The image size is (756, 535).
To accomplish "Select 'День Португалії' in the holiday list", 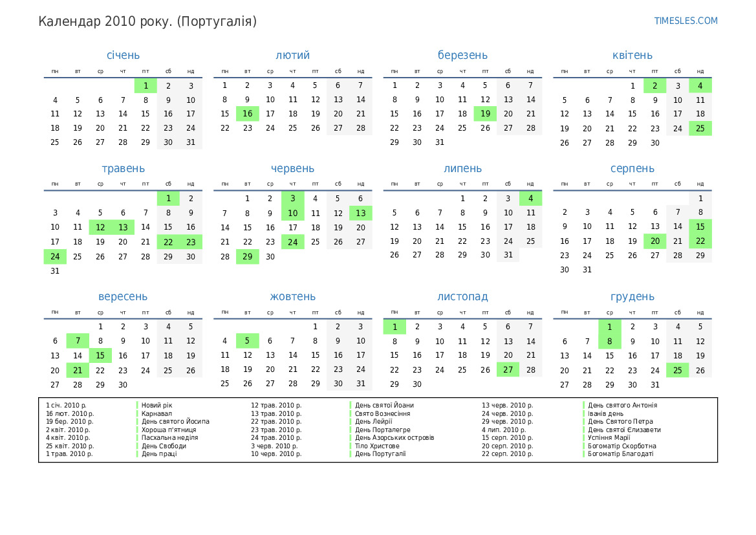I will pyautogui.click(x=380, y=454).
